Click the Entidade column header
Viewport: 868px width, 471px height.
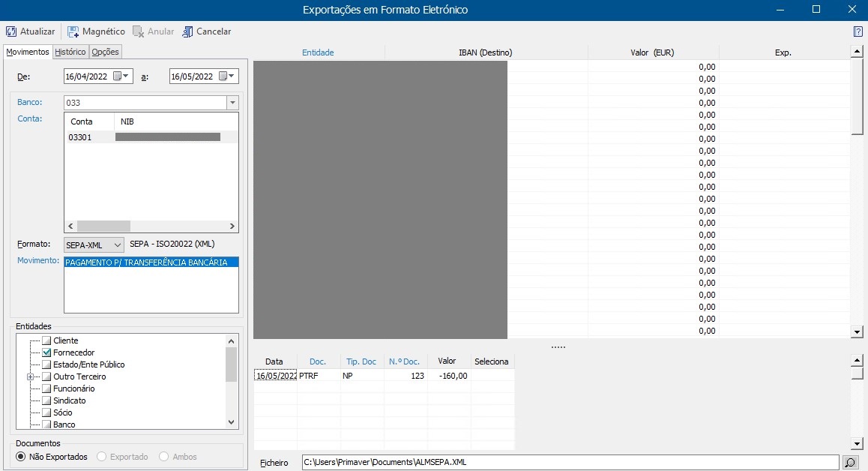[x=318, y=52]
